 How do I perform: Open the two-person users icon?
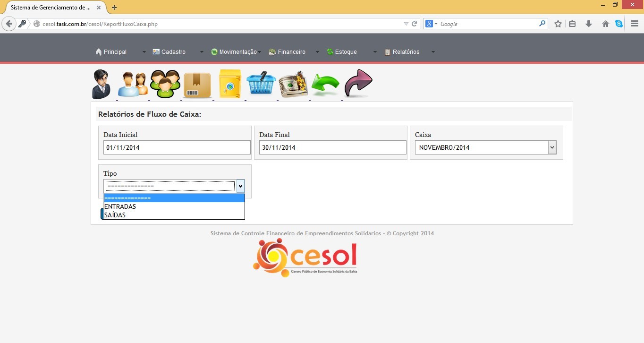point(133,85)
